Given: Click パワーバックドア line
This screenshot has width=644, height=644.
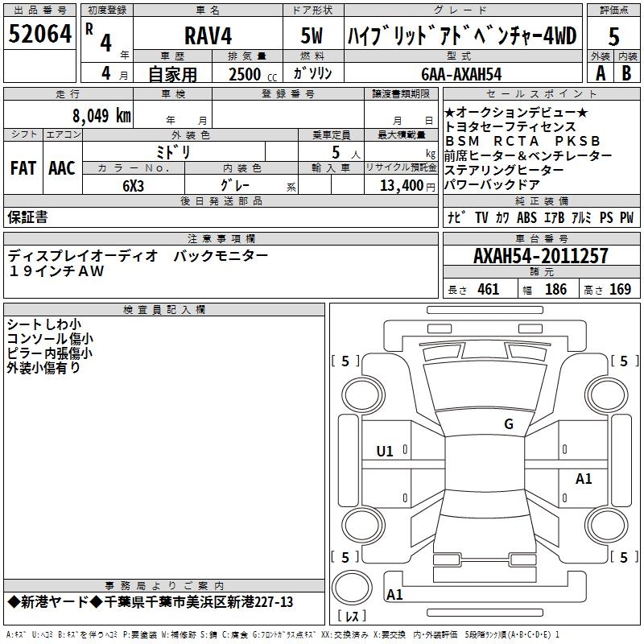Looking at the screenshot, I should [x=492, y=185].
